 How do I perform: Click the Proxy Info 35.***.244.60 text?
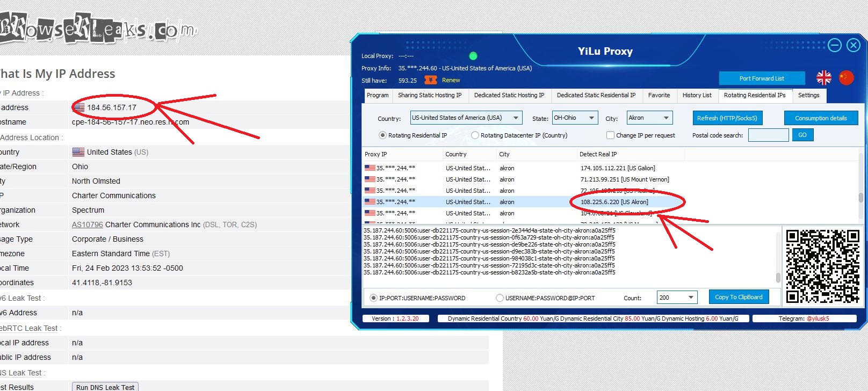tap(418, 68)
